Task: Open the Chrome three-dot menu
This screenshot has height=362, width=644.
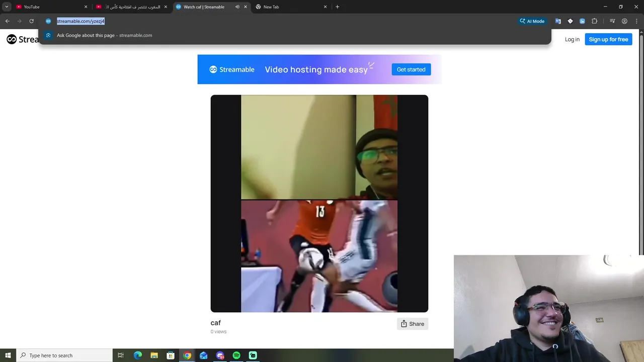Action: 636,21
